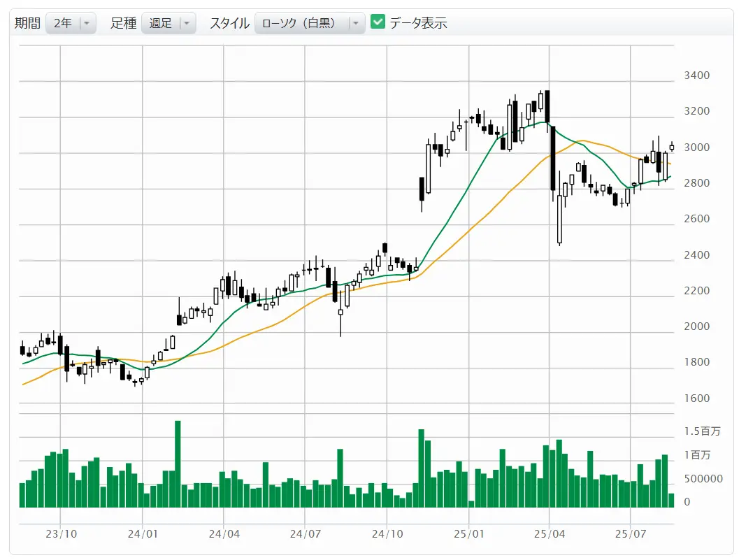Click the データ表示 label text

[418, 23]
